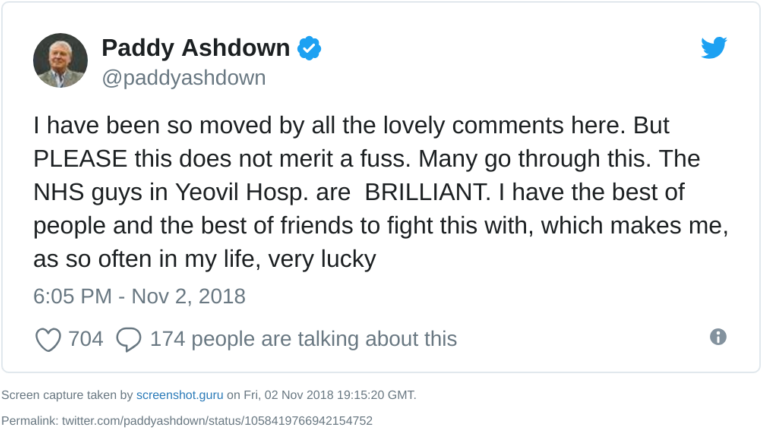Viewport: 761px width, 428px height.
Task: Click the reply speech bubble icon
Action: point(129,340)
